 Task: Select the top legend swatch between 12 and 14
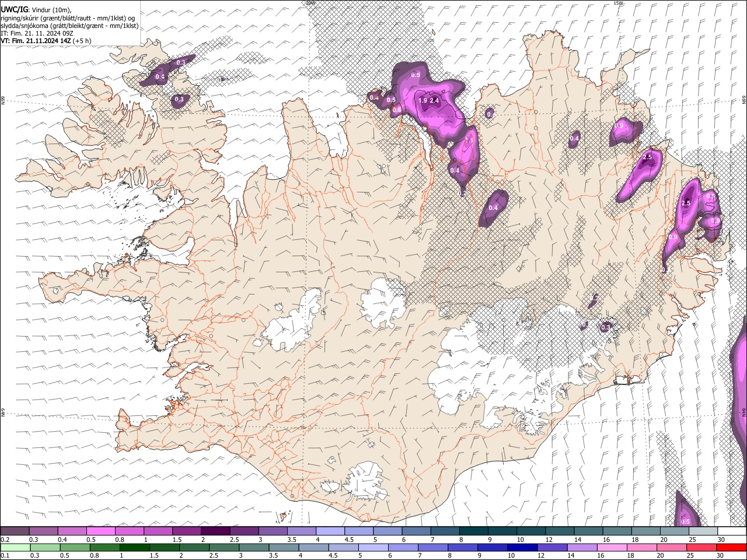560,531
